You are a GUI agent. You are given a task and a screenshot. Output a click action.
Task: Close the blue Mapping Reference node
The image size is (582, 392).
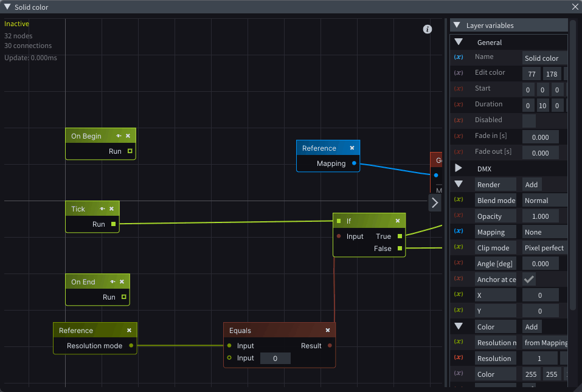(x=352, y=148)
